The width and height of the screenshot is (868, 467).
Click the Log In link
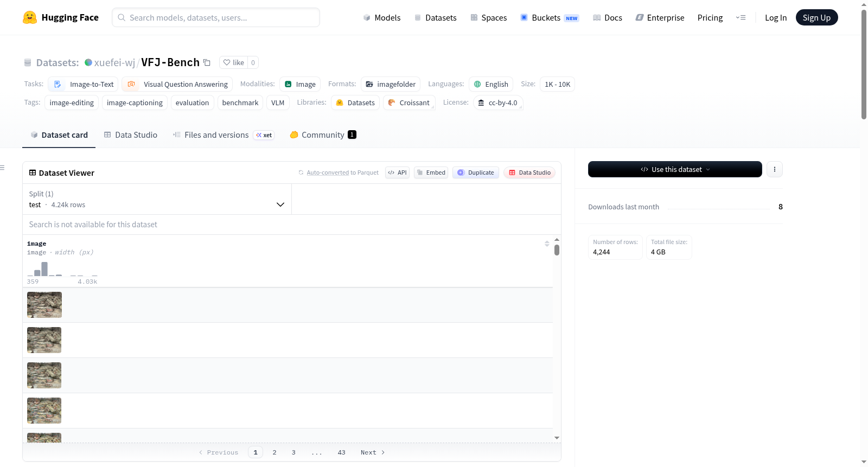tap(776, 17)
